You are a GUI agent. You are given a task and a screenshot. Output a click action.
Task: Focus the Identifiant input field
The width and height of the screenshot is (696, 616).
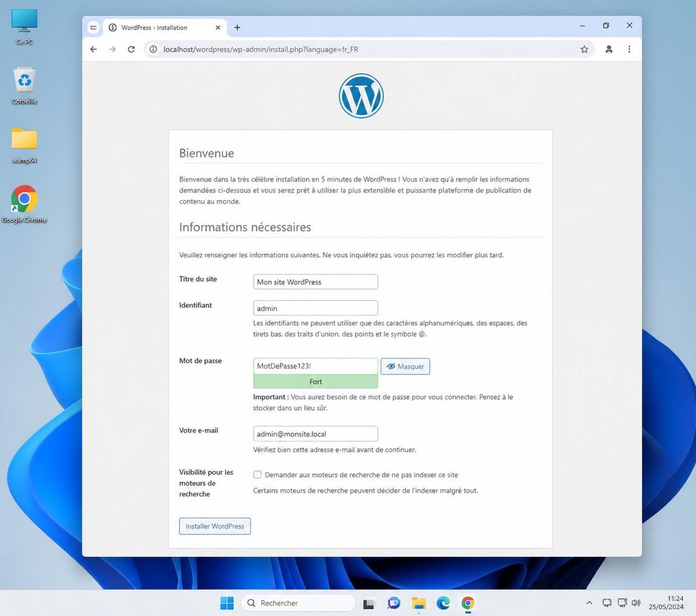click(x=315, y=308)
